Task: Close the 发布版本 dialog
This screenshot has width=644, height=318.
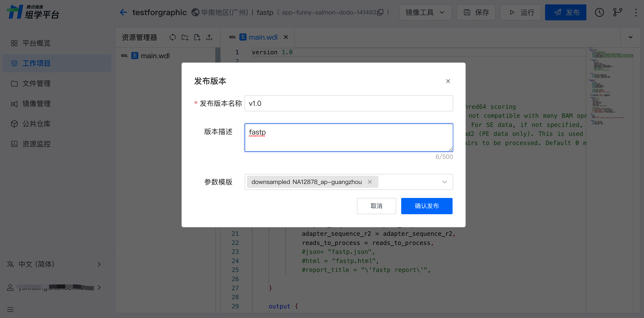Action: click(x=448, y=81)
